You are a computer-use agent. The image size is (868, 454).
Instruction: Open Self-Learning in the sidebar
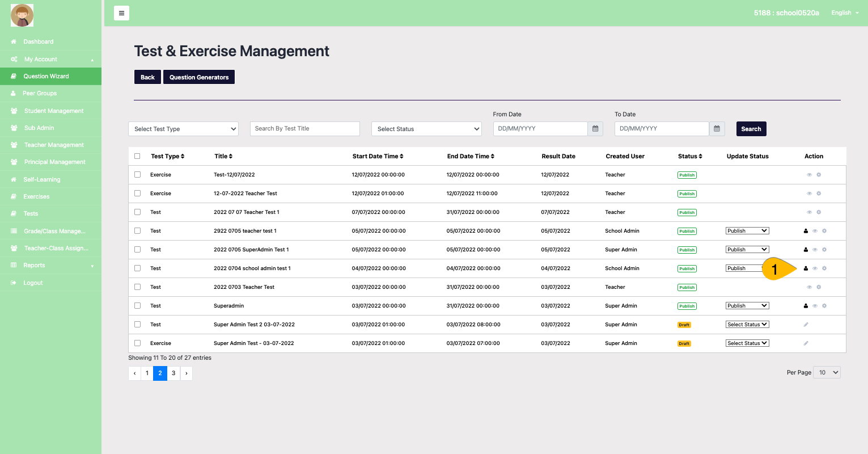tap(50, 179)
